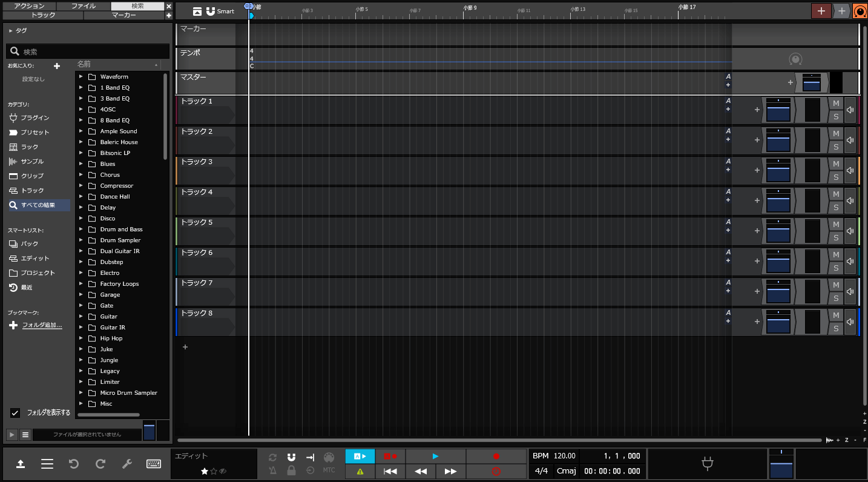Screen dimensions: 868x482
Task: Click the red plus button top right
Action: [x=821, y=11]
